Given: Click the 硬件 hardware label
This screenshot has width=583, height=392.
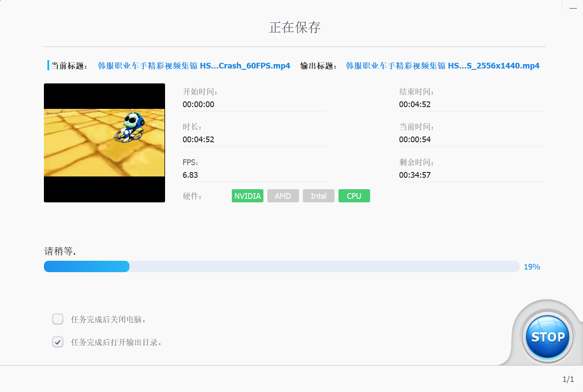Looking at the screenshot, I should 192,196.
